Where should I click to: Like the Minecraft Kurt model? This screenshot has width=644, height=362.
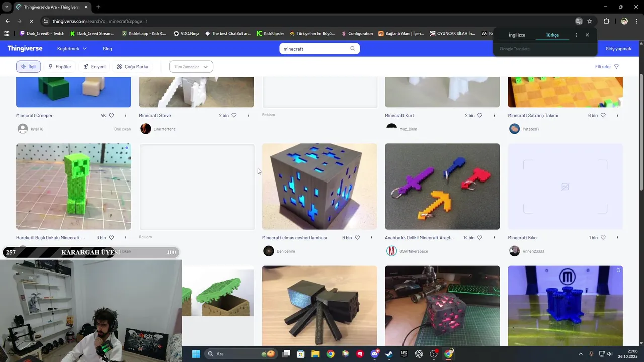click(x=480, y=115)
